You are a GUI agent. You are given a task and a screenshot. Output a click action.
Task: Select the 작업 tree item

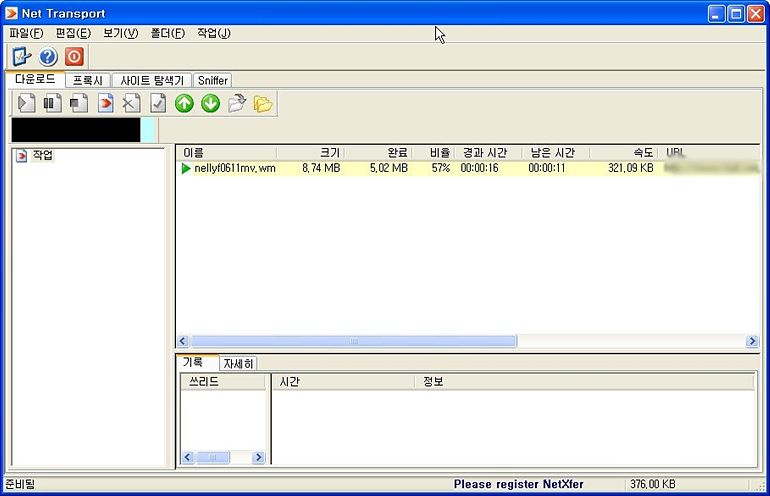pyautogui.click(x=43, y=155)
